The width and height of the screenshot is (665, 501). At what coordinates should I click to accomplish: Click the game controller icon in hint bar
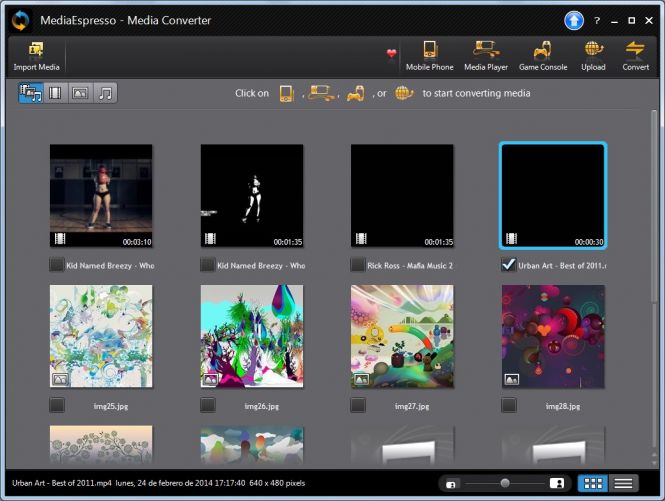click(355, 93)
